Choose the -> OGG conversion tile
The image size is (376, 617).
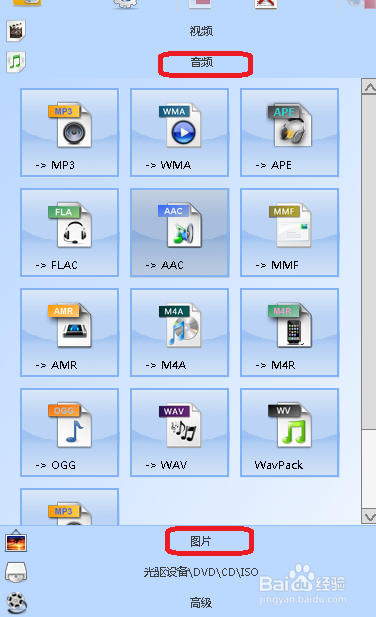69,432
